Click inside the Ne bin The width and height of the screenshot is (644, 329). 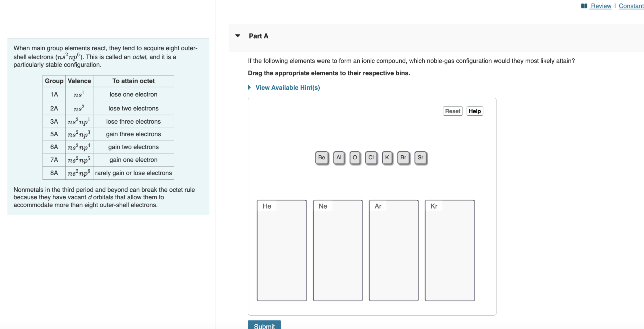338,250
